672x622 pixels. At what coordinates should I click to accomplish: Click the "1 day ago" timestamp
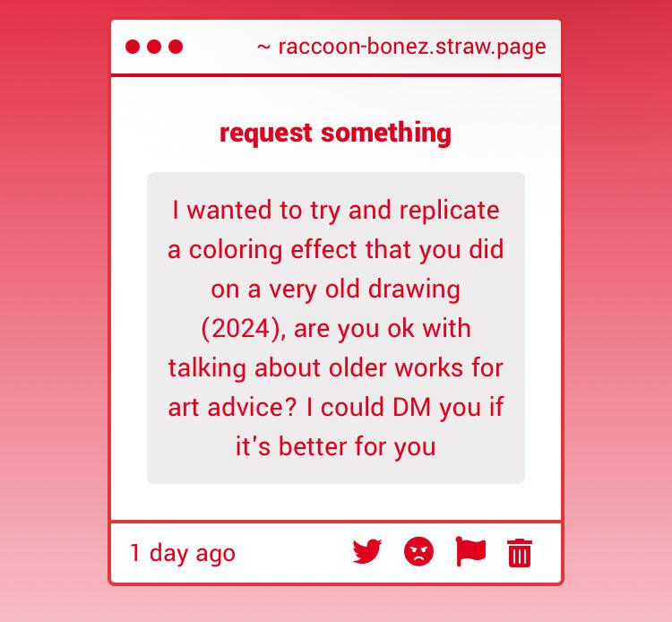(183, 553)
